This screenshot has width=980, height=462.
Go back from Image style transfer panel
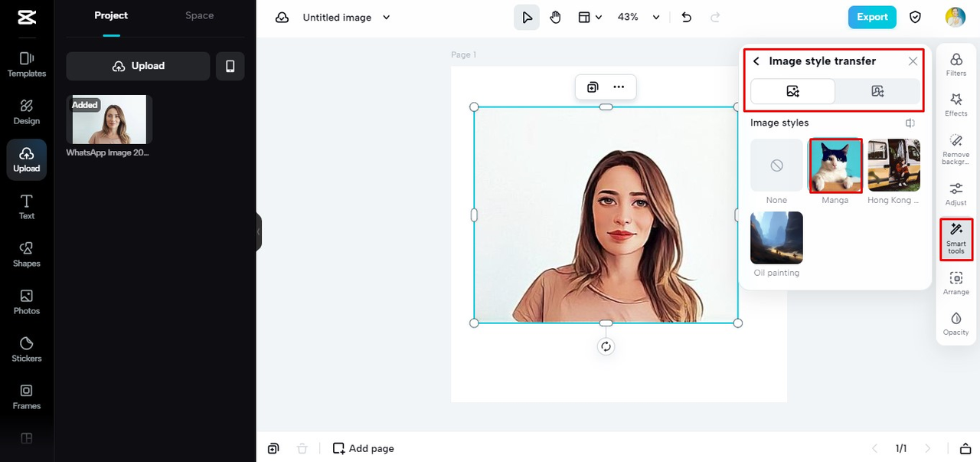click(756, 61)
